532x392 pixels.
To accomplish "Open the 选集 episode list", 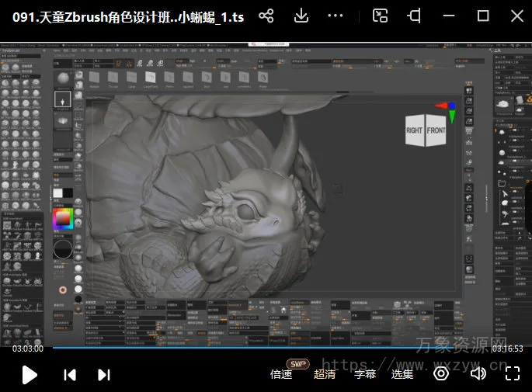I will 402,374.
